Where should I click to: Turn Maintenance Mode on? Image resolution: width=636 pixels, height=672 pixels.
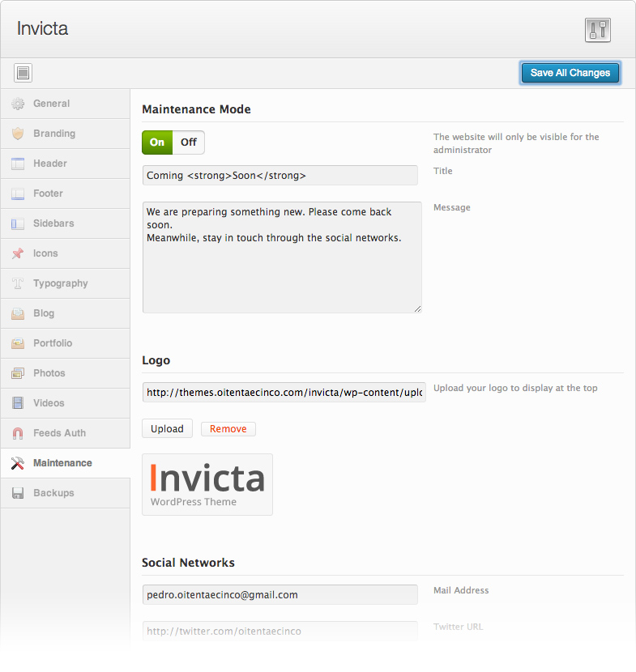pos(157,142)
